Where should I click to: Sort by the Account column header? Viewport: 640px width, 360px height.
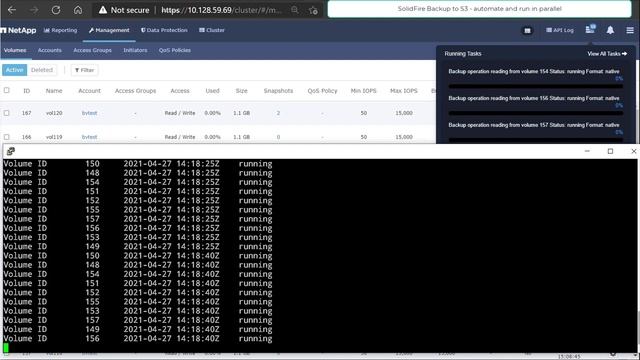point(89,91)
